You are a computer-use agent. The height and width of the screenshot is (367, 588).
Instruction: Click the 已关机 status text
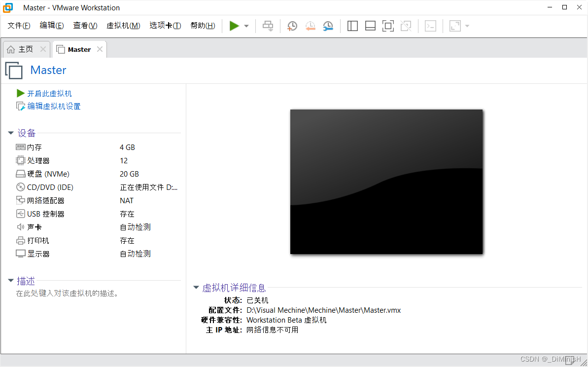258,300
